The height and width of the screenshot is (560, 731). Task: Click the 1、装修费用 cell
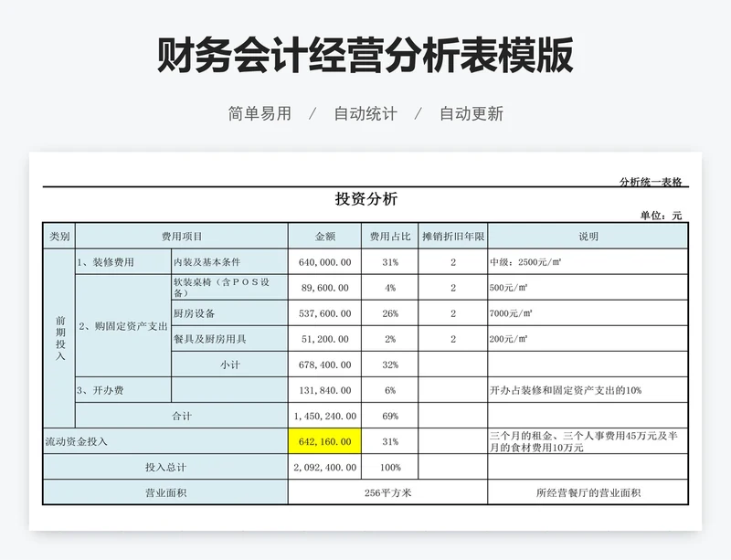click(123, 261)
